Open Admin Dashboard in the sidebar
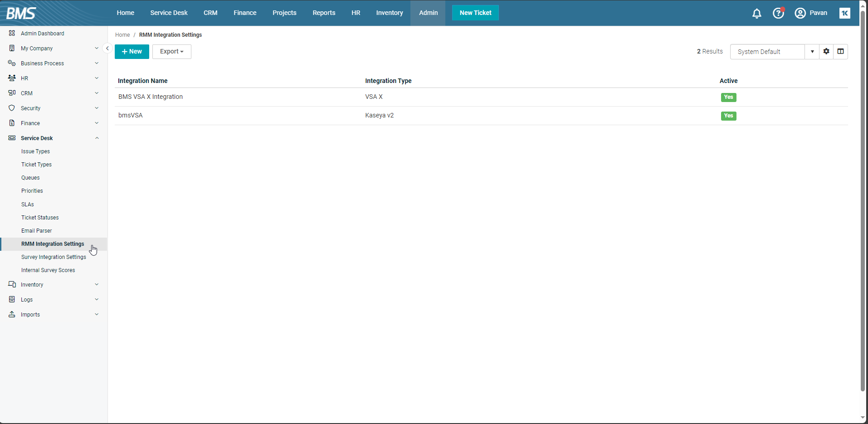This screenshot has height=424, width=868. coord(42,34)
